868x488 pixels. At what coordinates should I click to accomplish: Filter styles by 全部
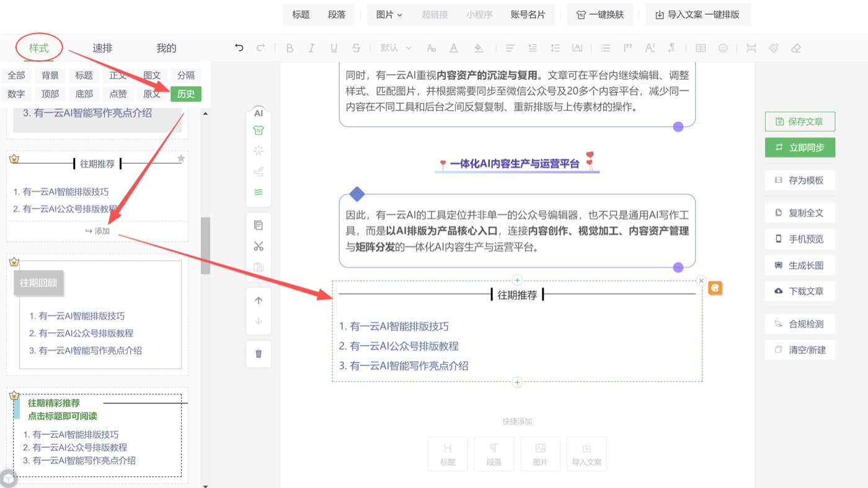[17, 75]
